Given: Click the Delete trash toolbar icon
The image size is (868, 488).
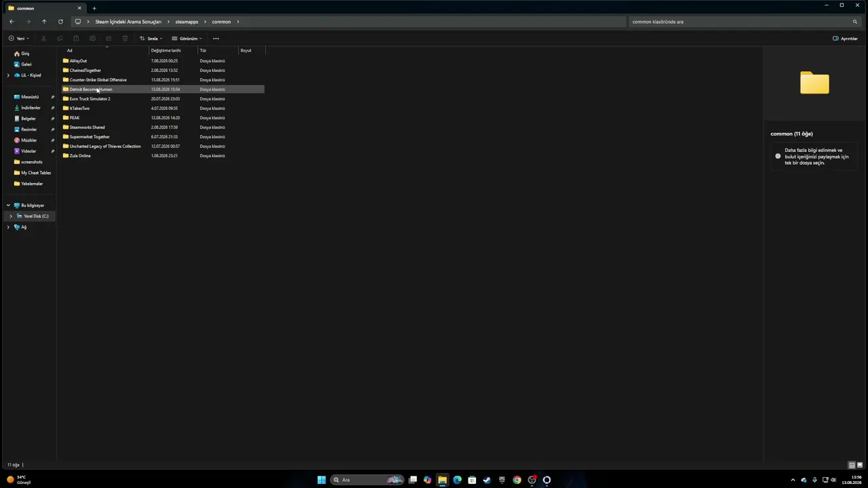Looking at the screenshot, I should (125, 39).
